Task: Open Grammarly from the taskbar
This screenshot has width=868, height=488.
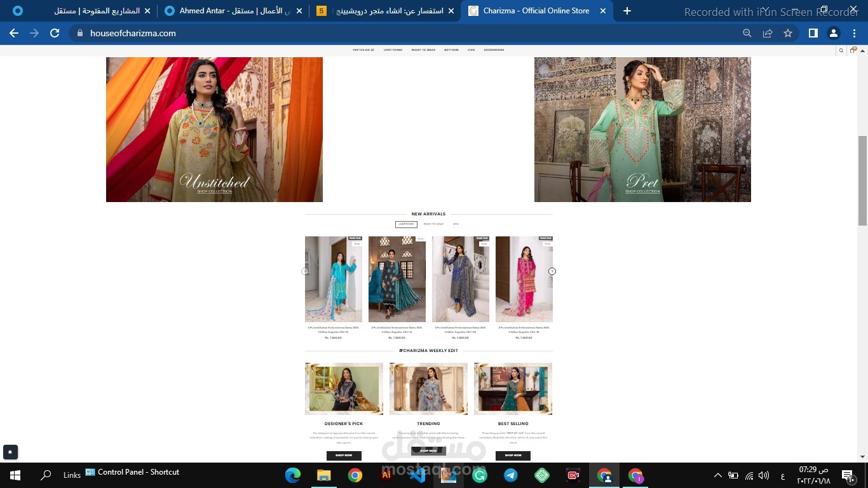Action: point(480,475)
